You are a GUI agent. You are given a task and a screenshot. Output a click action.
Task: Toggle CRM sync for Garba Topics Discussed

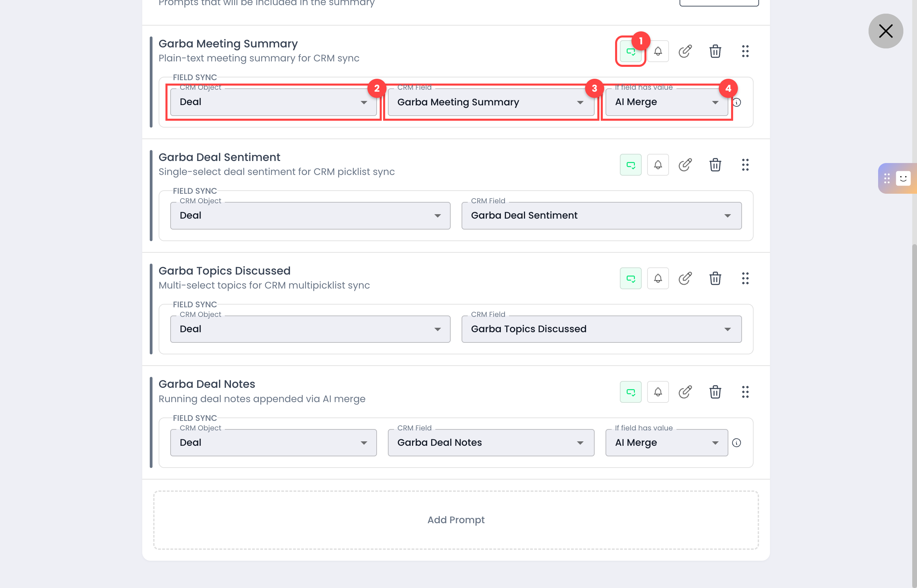(630, 279)
